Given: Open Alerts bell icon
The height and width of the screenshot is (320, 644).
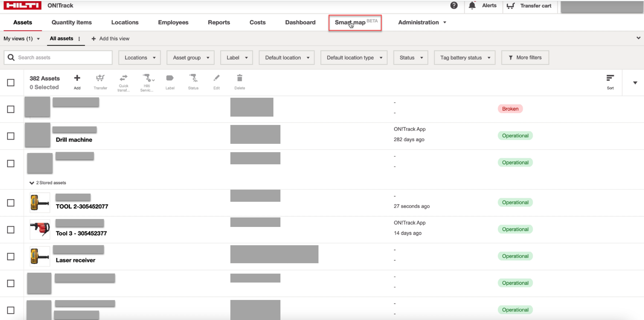Looking at the screenshot, I should [472, 5].
